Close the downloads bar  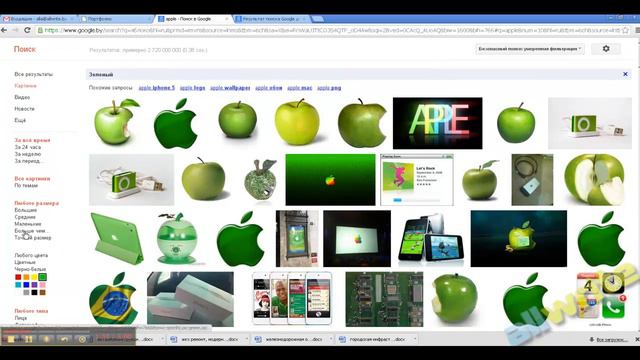pos(637,339)
